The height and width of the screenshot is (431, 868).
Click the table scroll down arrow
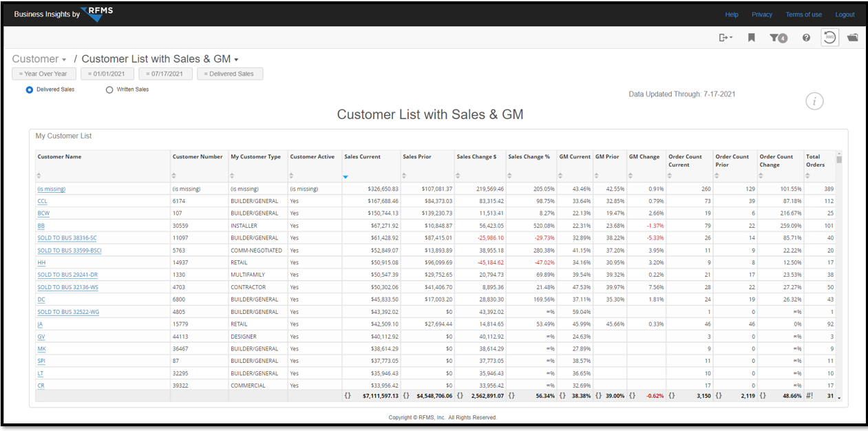point(839,398)
